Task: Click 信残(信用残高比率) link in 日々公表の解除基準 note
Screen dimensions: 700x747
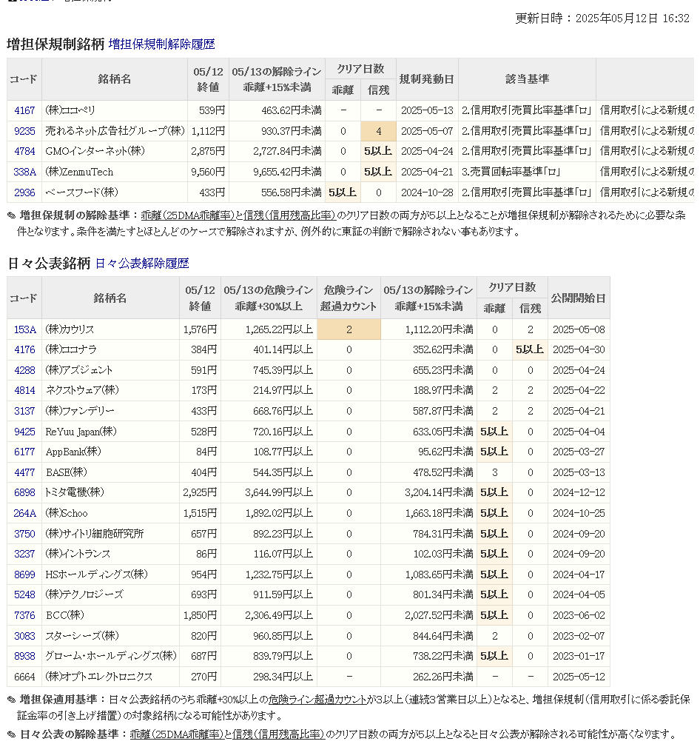Action: [x=277, y=734]
